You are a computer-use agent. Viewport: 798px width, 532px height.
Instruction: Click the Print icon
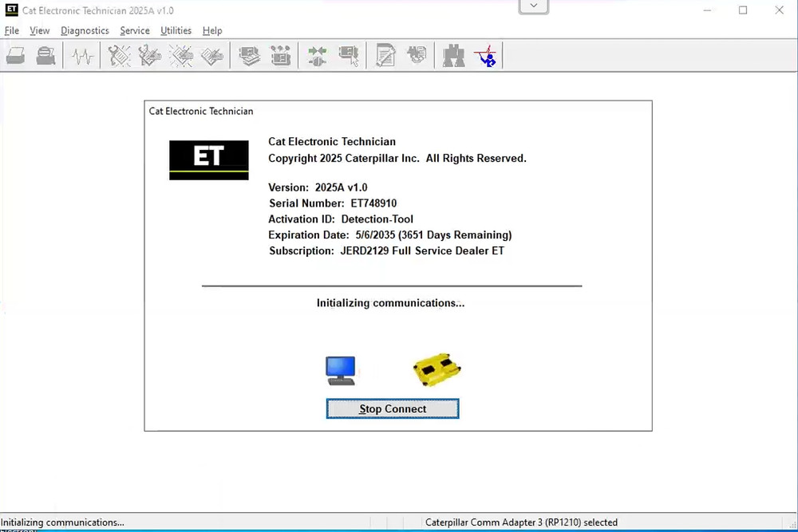15,55
